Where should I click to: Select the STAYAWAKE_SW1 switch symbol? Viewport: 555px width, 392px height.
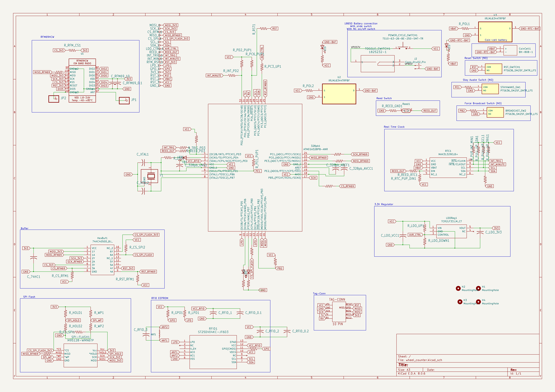point(490,89)
